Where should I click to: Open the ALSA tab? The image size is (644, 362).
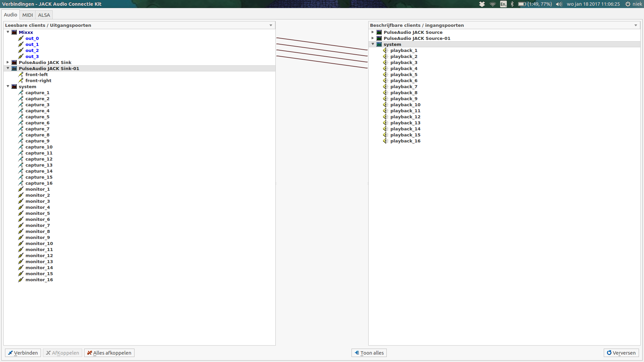pyautogui.click(x=44, y=15)
